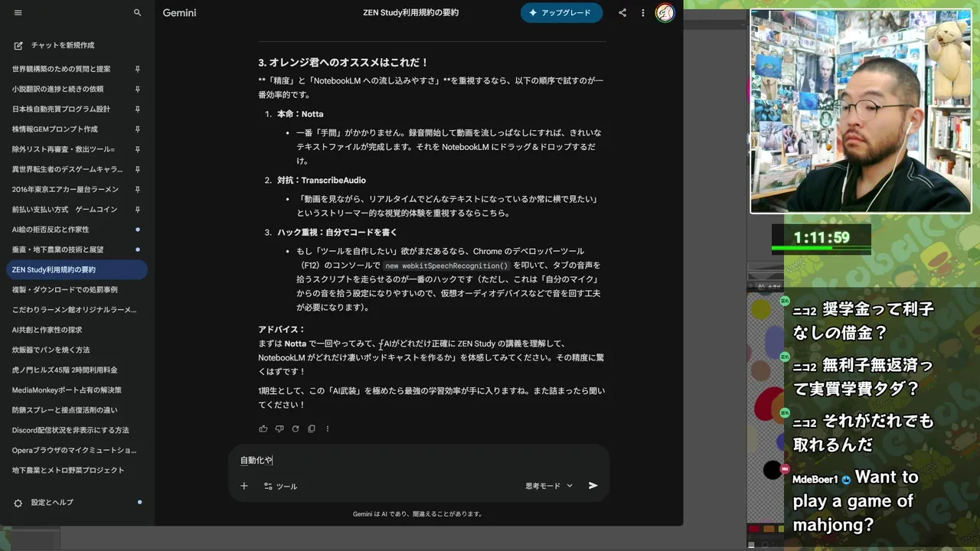
Task: Open chat 虎ノ門ヒルズ45階 2時間利用料金
Action: pos(65,370)
